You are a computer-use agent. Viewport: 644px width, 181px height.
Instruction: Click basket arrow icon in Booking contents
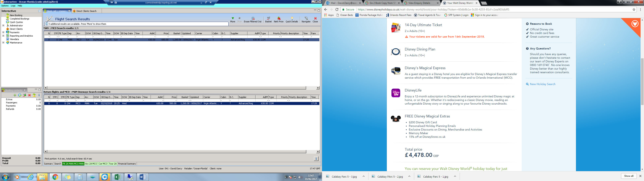point(25,95)
